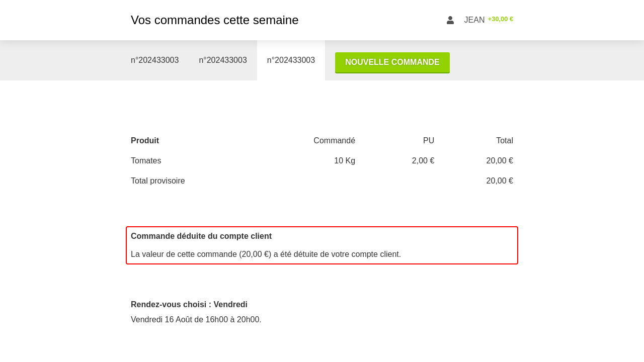Click the +30,00 € account balance
644x362 pixels.
(500, 19)
